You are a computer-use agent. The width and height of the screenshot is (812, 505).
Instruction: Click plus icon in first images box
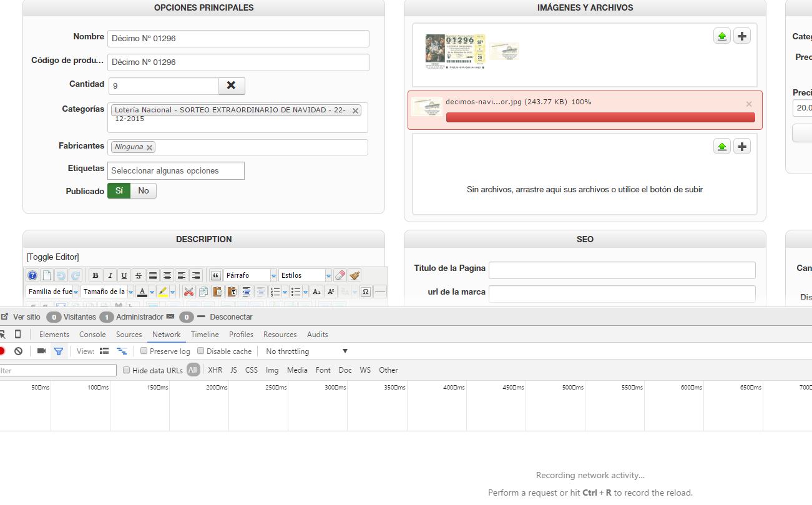click(742, 36)
